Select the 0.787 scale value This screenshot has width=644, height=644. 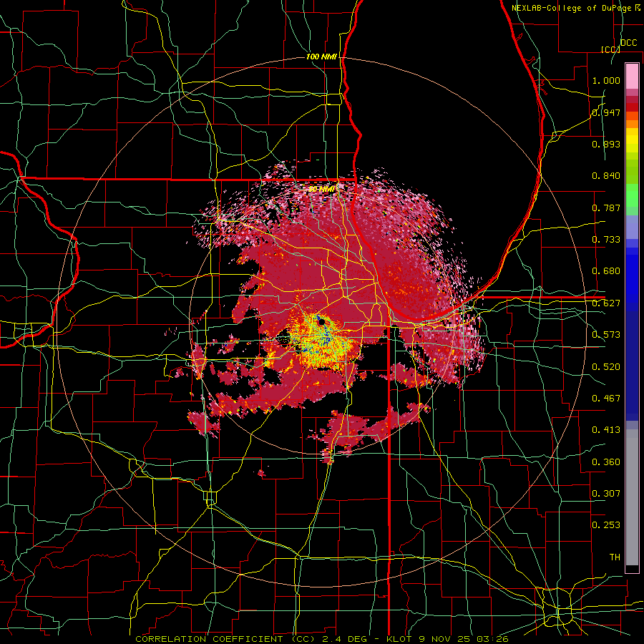(x=606, y=208)
